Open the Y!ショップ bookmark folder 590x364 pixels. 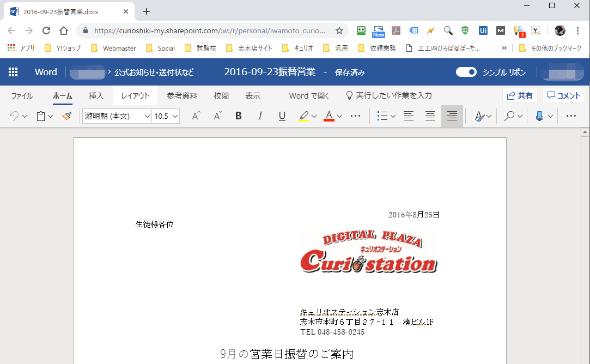tap(63, 48)
